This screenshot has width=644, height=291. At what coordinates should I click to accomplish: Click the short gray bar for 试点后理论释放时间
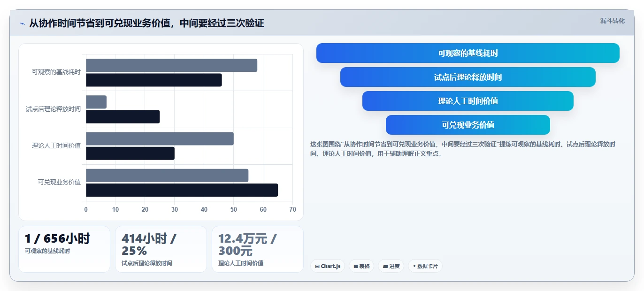click(x=96, y=102)
